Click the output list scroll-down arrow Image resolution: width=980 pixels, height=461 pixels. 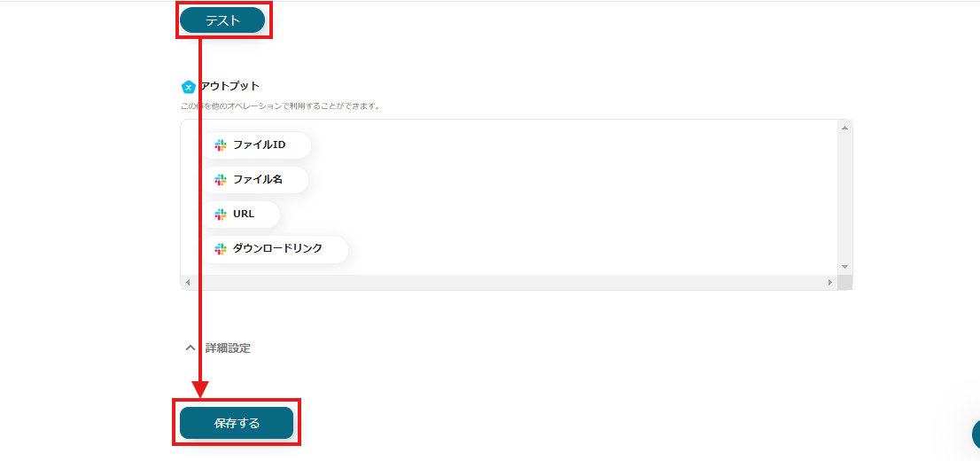pyautogui.click(x=844, y=267)
